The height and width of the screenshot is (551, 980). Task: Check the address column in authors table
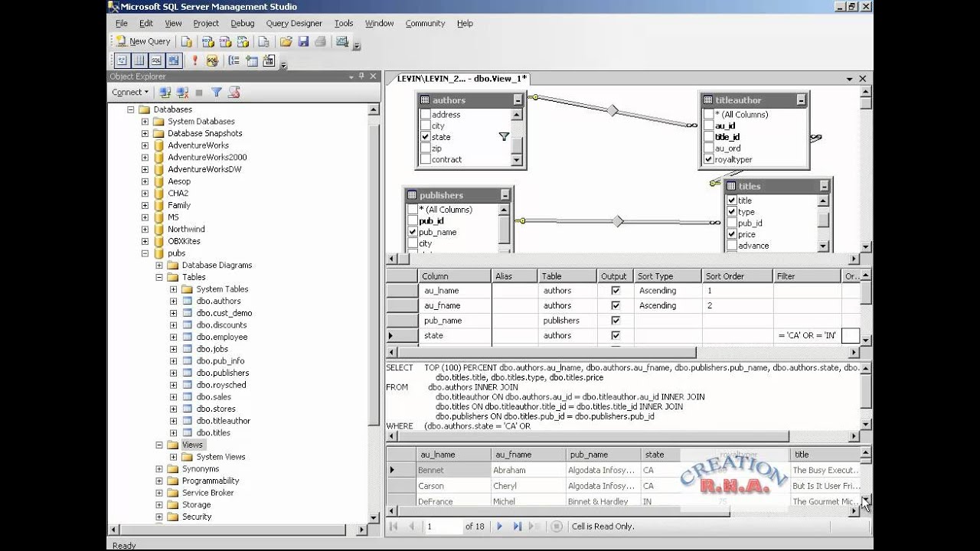[x=425, y=115]
